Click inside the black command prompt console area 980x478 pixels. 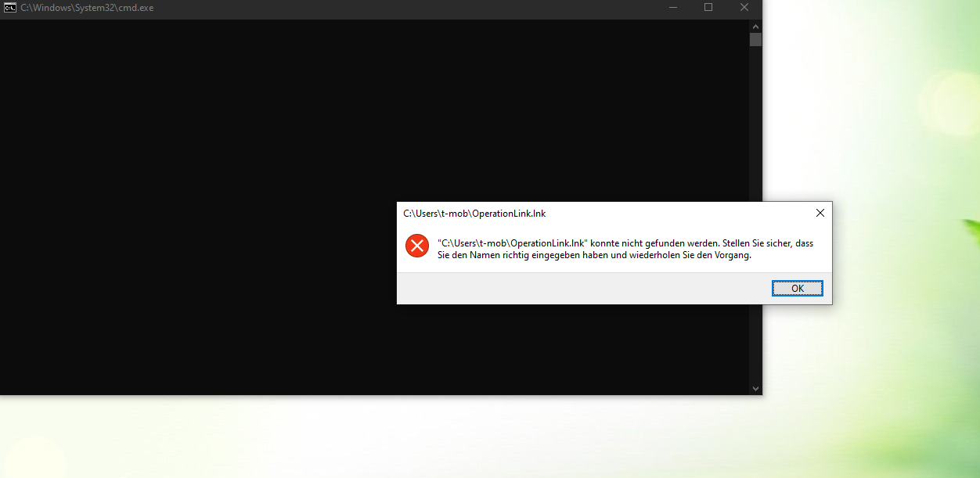point(313,117)
